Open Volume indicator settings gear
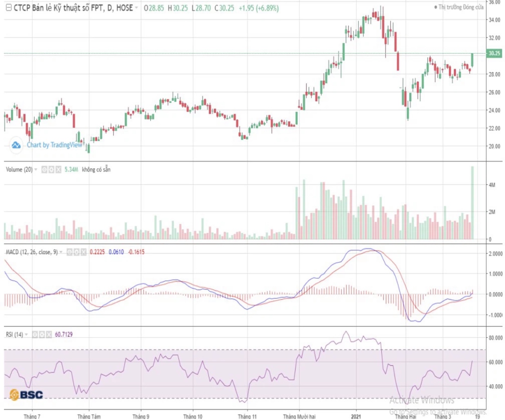 (51, 169)
